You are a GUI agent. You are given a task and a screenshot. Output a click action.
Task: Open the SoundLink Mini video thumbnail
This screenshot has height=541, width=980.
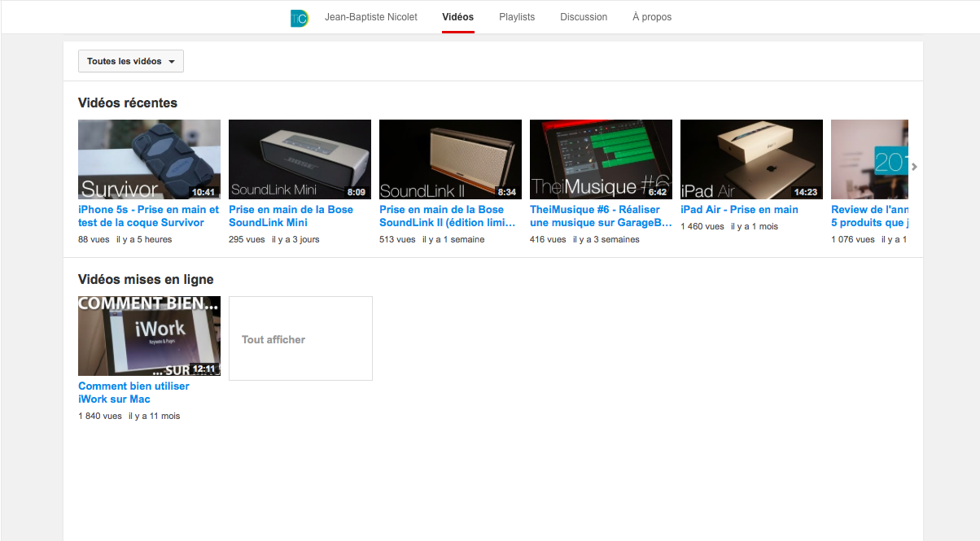(300, 159)
